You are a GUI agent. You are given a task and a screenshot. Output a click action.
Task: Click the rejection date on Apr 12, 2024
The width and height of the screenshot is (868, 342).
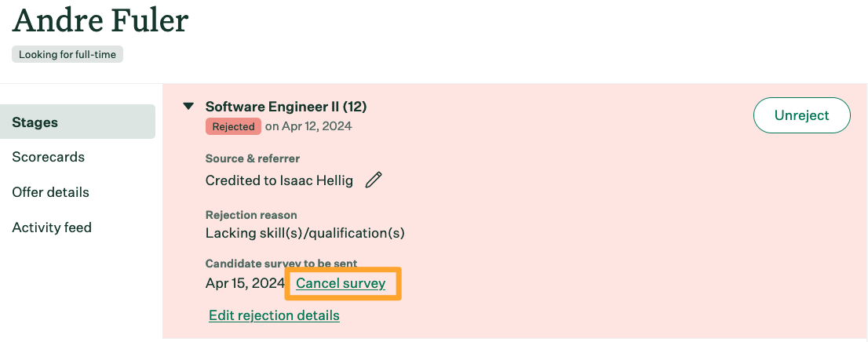[308, 126]
